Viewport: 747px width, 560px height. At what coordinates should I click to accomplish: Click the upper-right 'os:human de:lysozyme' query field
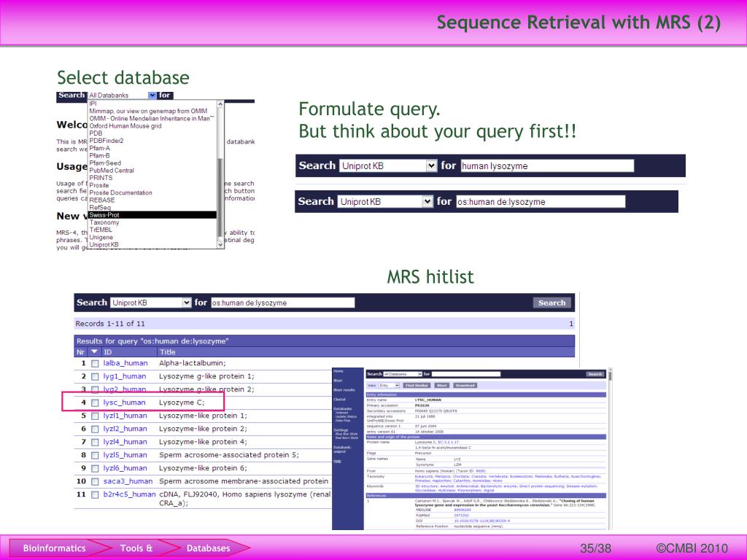[541, 201]
